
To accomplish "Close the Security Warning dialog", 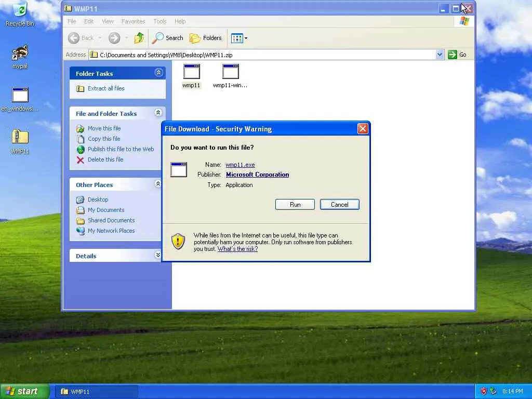I will pos(363,129).
